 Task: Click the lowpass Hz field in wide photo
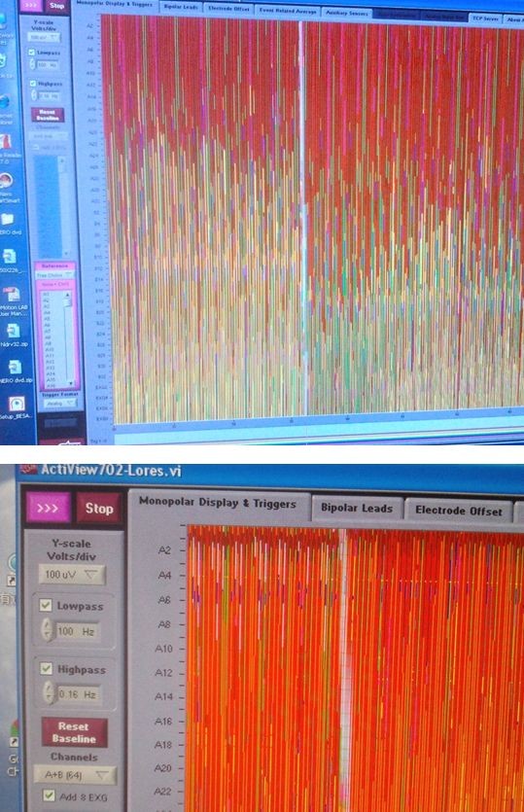(x=48, y=65)
